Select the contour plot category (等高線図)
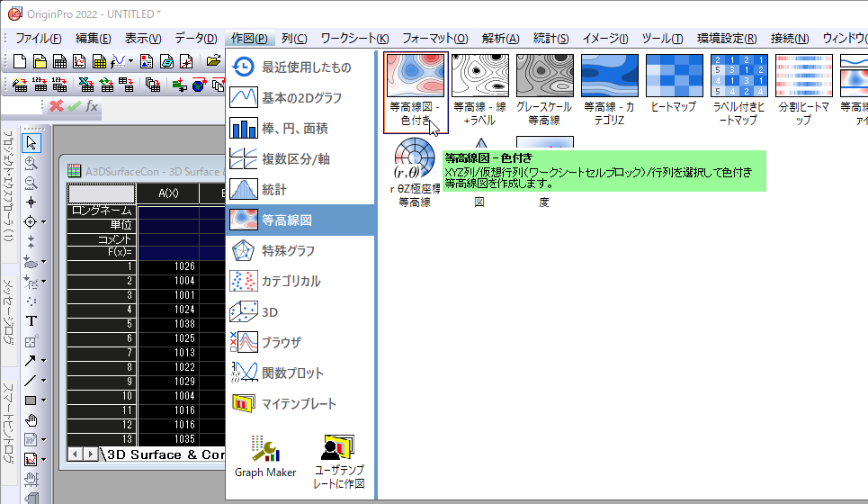 click(x=300, y=220)
